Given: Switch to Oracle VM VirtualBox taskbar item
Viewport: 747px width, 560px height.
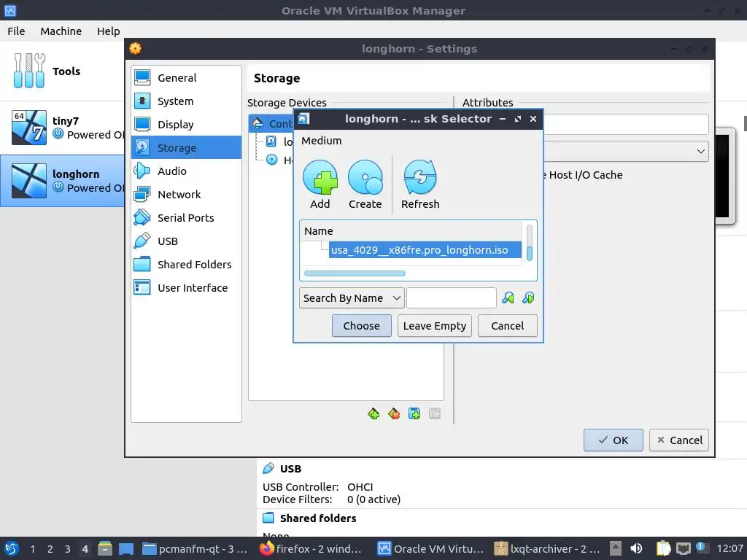Looking at the screenshot, I should click(430, 548).
